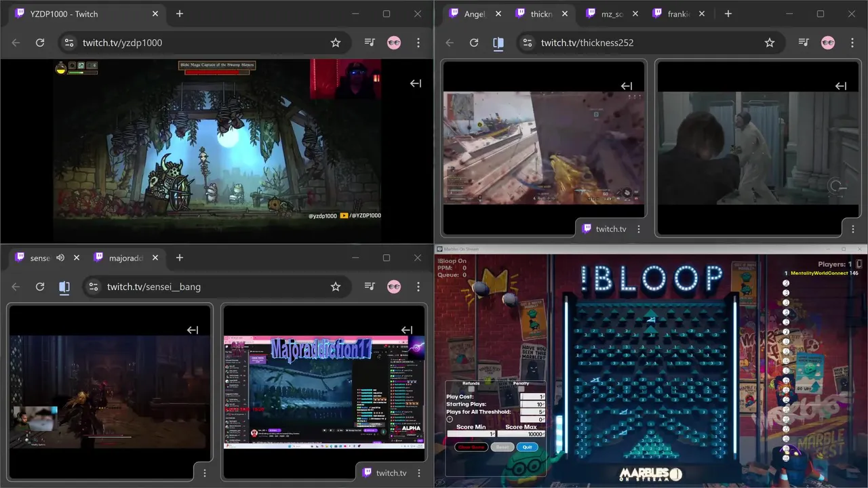This screenshot has width=868, height=488.
Task: Click the blue Quit button in Marbles
Action: tap(528, 447)
